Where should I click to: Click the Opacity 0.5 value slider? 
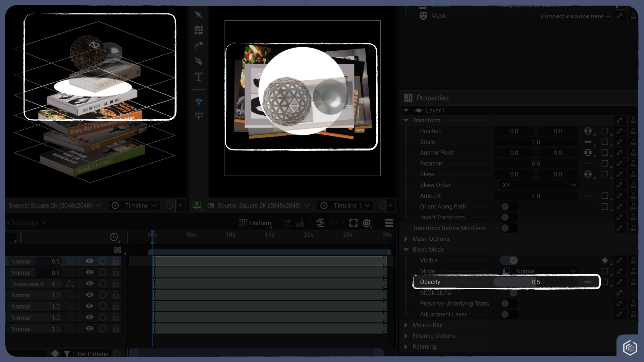[536, 282]
